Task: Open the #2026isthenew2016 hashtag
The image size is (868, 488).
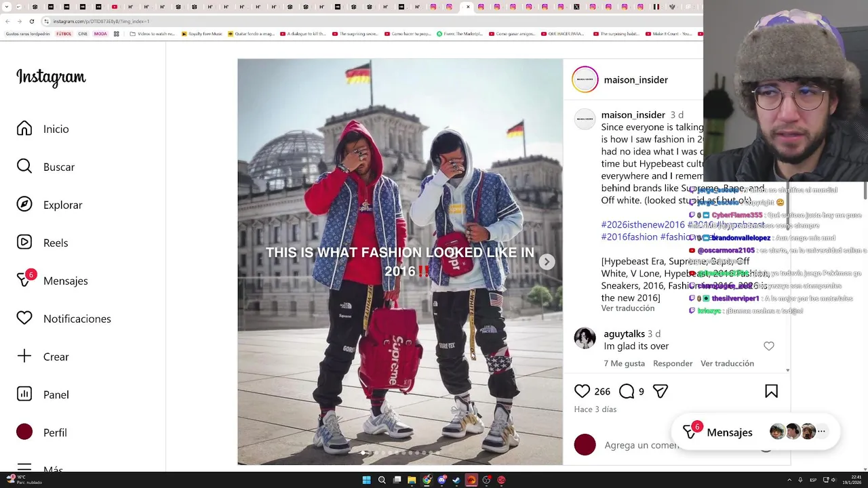Action: [643, 224]
